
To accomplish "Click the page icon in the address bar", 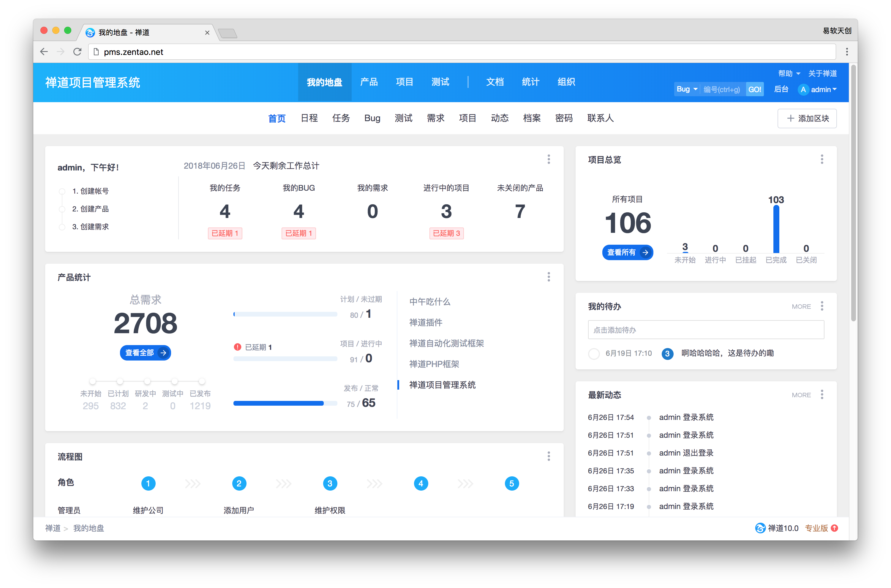I will [x=96, y=52].
